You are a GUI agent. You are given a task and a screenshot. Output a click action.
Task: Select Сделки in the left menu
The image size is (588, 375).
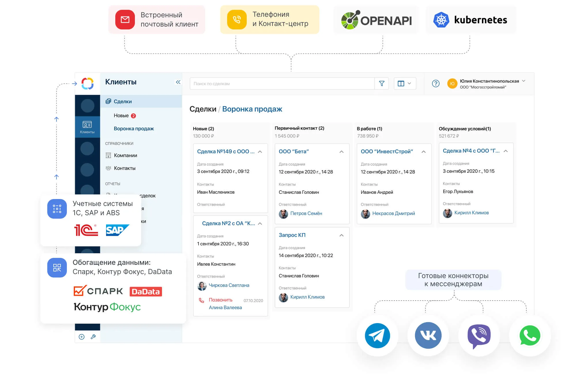(123, 102)
